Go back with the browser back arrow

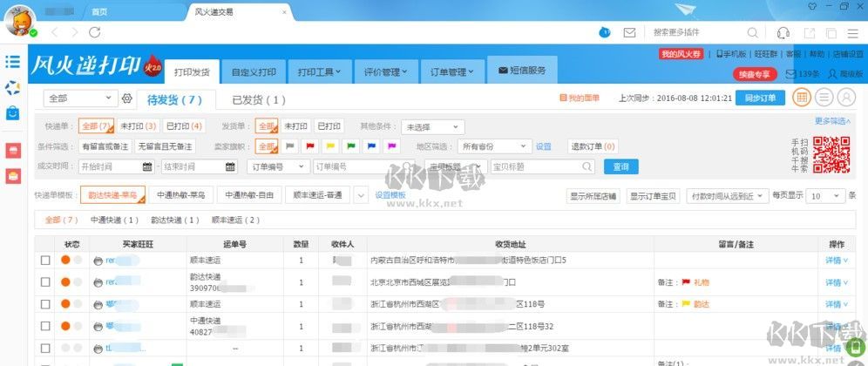click(x=54, y=32)
